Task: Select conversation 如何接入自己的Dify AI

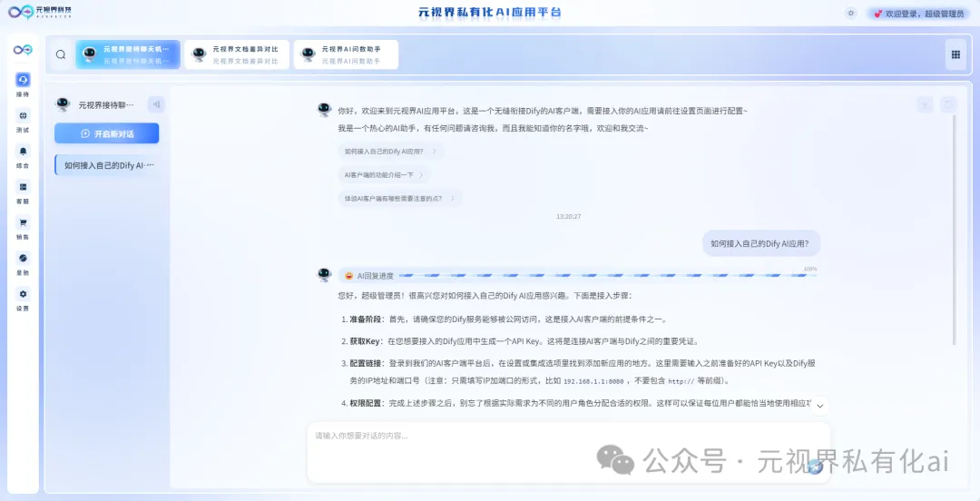Action: pos(107,165)
